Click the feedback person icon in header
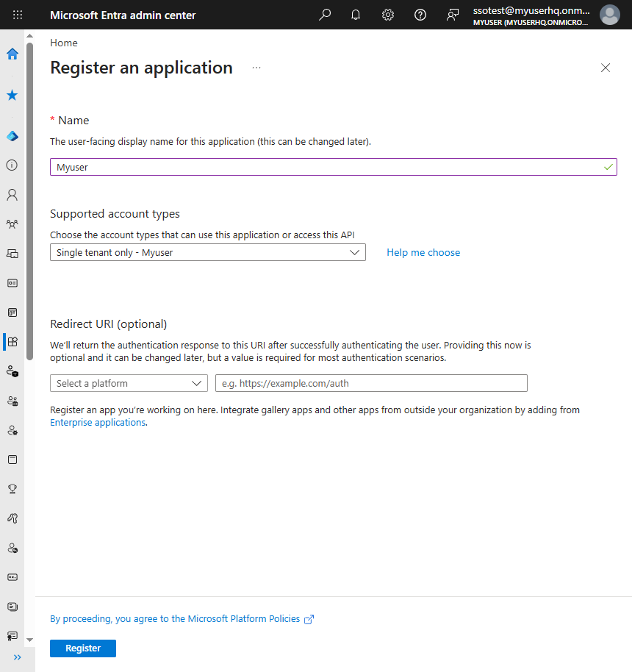The height and width of the screenshot is (672, 632). (x=453, y=15)
